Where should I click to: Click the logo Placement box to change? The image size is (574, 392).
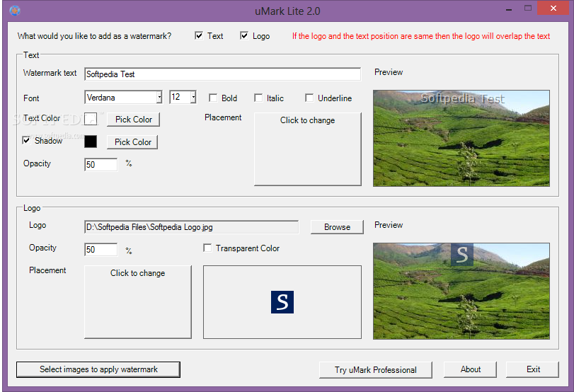[137, 302]
